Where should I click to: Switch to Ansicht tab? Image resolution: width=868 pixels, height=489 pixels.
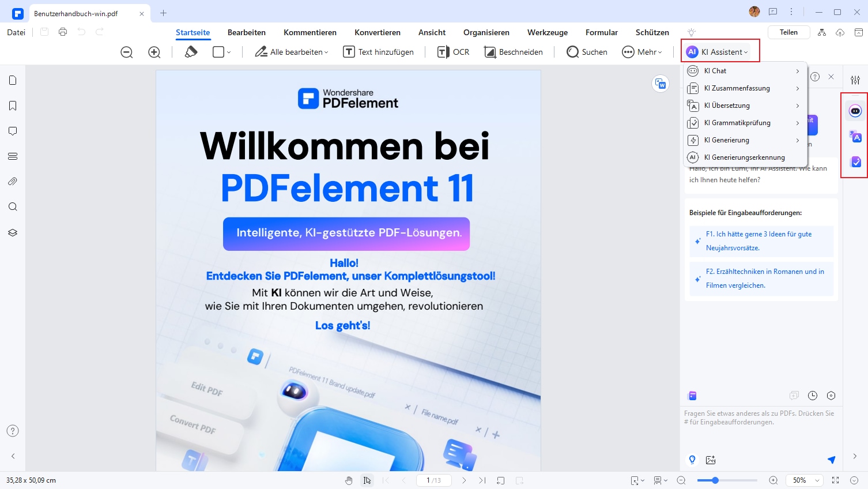[432, 32]
